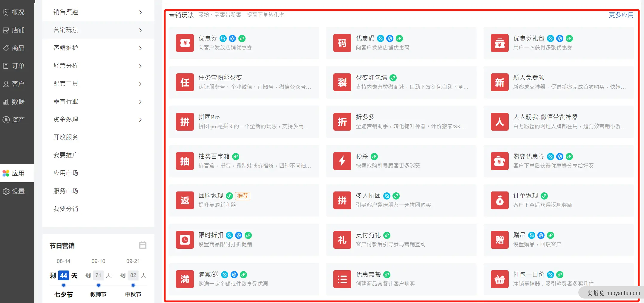Open the 团购返现 app icon

tap(185, 200)
